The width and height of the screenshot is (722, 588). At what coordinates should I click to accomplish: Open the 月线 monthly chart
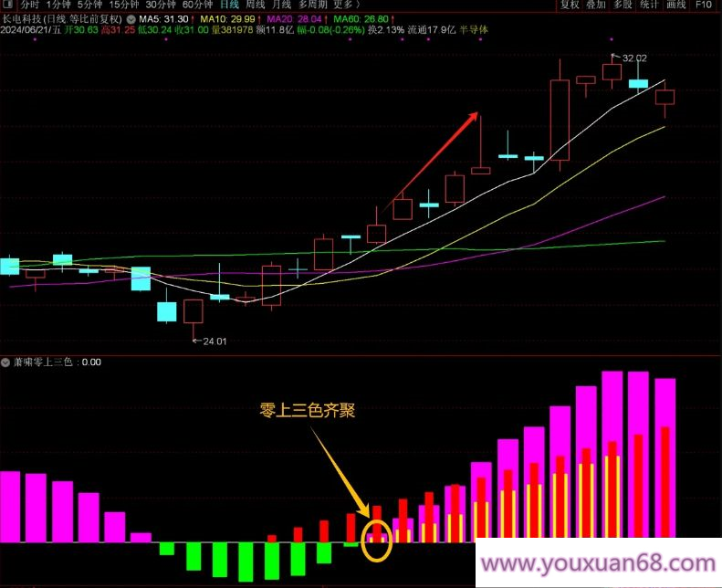pos(283,5)
